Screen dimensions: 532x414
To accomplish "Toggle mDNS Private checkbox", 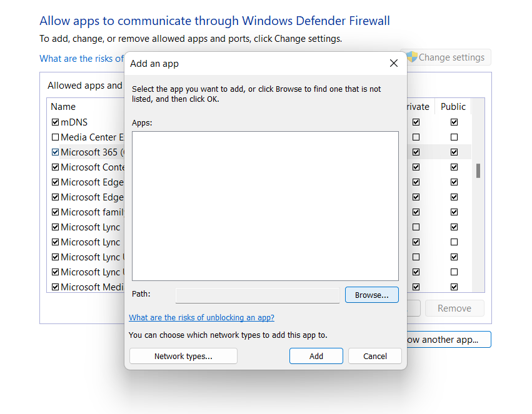I will click(x=416, y=122).
